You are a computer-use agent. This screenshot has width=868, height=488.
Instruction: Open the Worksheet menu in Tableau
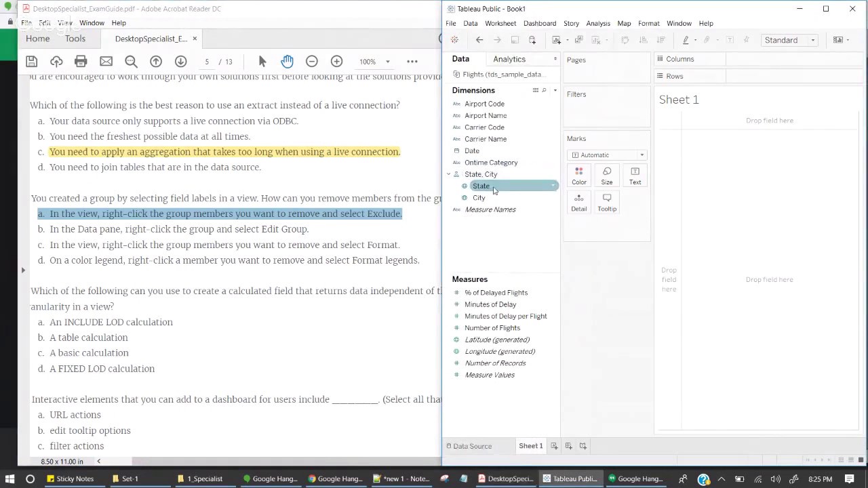point(500,23)
